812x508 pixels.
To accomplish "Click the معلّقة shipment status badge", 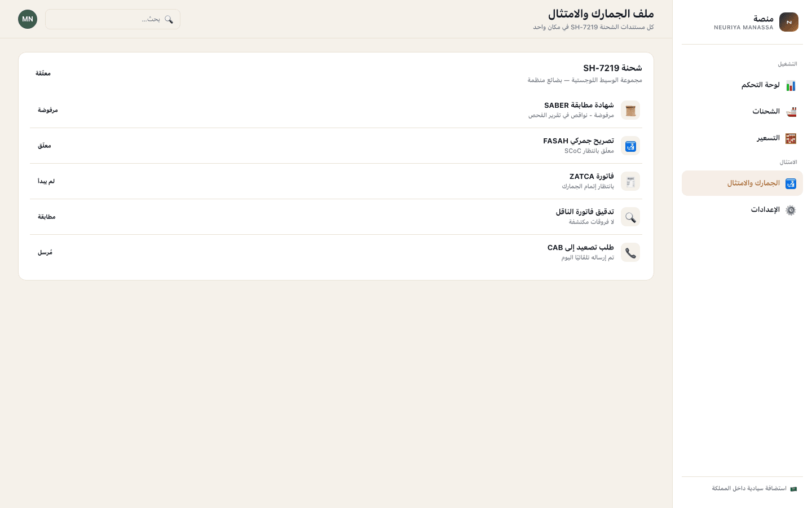I will click(x=43, y=73).
